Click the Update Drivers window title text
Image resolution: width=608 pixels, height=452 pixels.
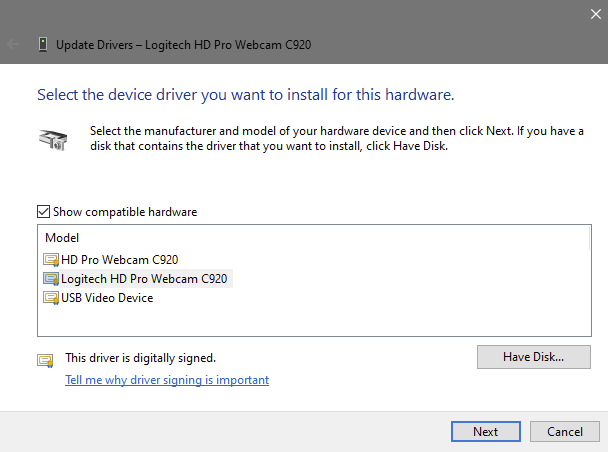(x=183, y=45)
